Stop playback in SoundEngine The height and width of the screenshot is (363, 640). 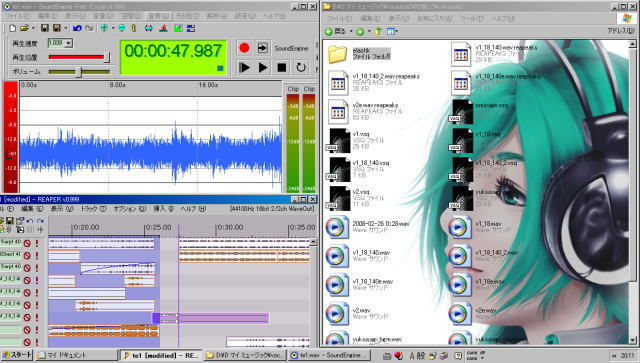pyautogui.click(x=282, y=67)
